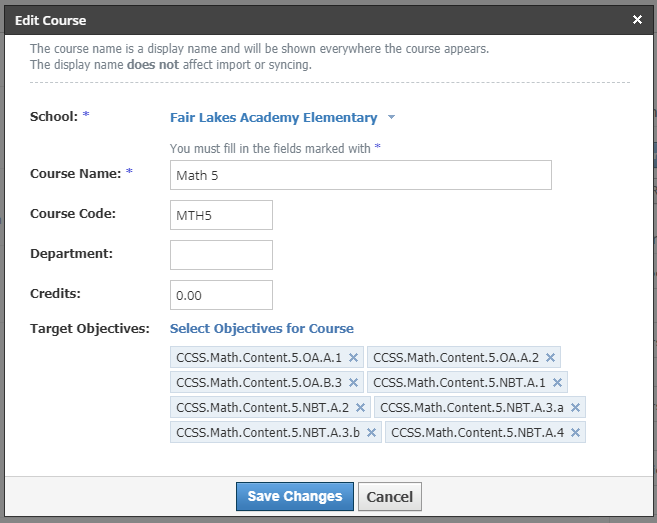Click into the Course Code field

tap(221, 215)
